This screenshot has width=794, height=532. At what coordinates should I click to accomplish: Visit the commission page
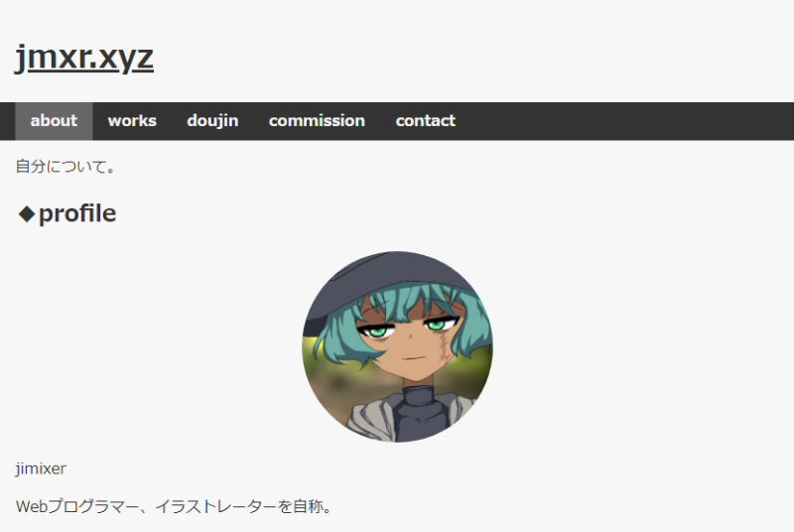point(317,121)
